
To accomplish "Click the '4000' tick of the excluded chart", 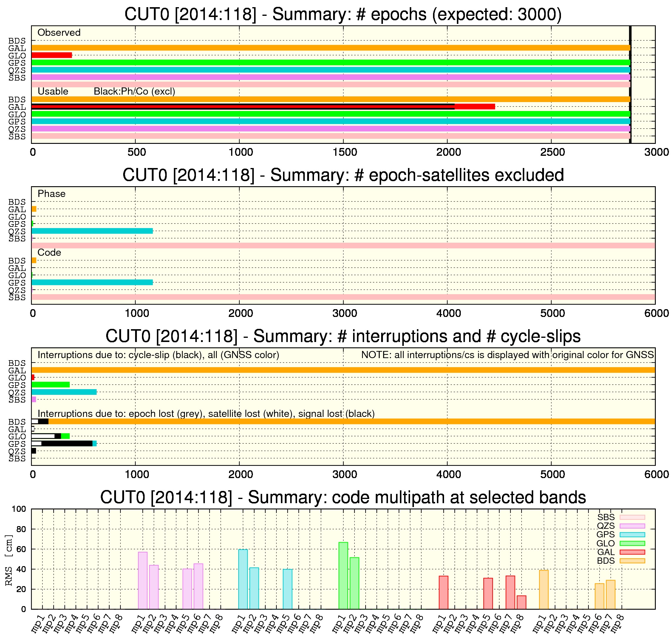I will tap(449, 313).
